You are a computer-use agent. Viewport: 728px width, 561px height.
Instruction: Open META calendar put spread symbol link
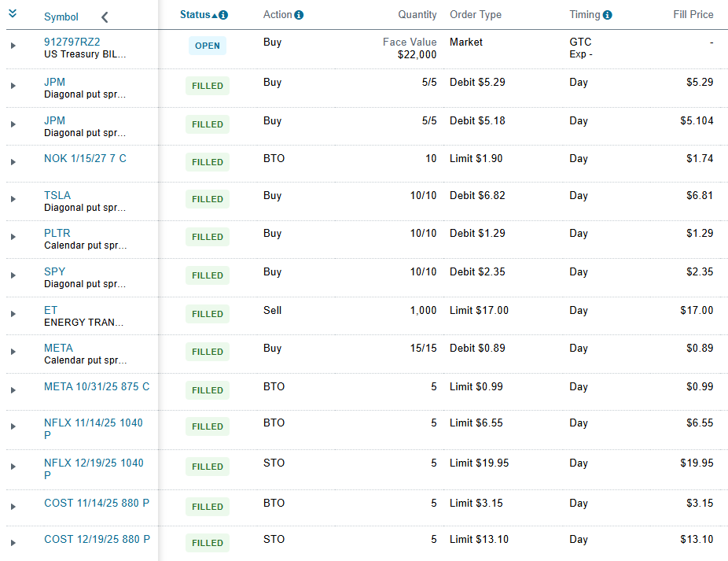pos(58,348)
